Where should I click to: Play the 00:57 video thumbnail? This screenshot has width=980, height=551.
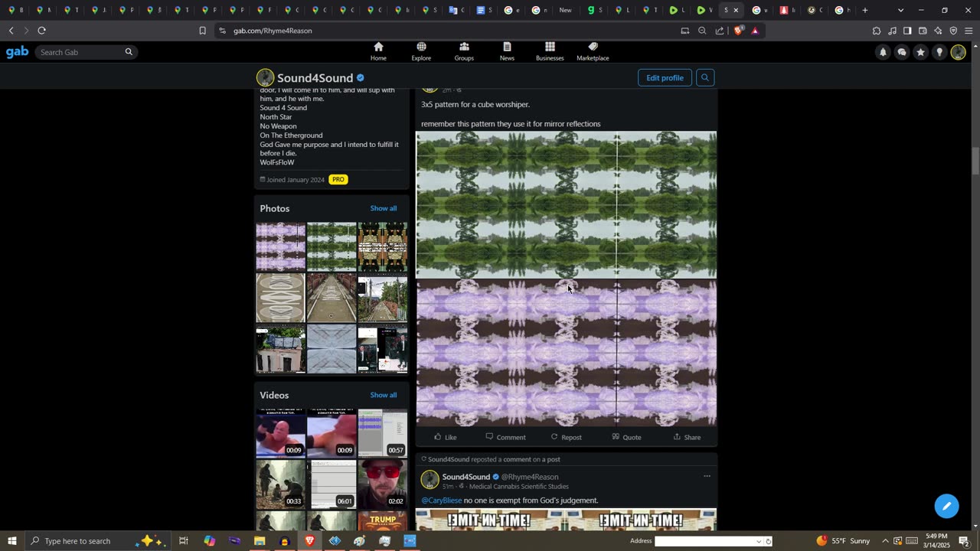[383, 433]
